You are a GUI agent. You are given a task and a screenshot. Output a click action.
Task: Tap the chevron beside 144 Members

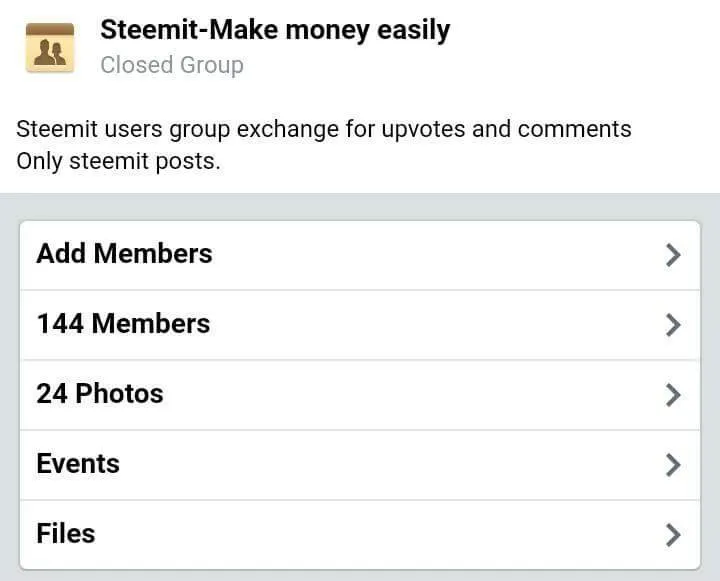tap(673, 325)
